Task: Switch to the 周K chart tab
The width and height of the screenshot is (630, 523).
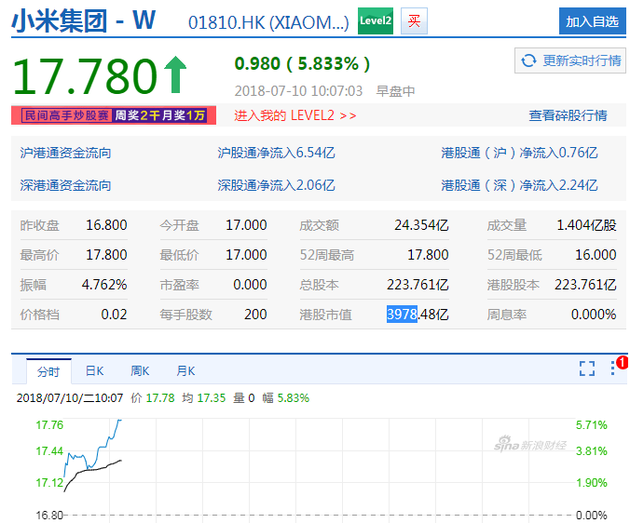Action: pyautogui.click(x=140, y=371)
